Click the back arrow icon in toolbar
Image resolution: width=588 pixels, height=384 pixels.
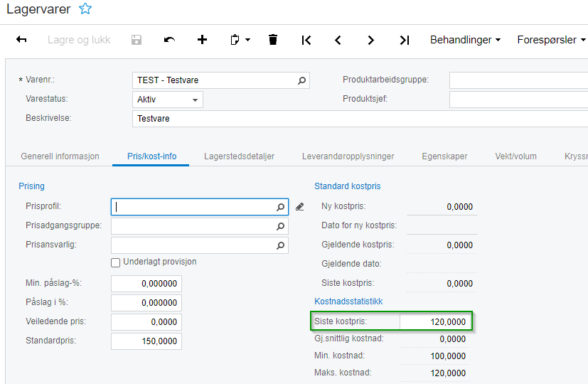(21, 39)
